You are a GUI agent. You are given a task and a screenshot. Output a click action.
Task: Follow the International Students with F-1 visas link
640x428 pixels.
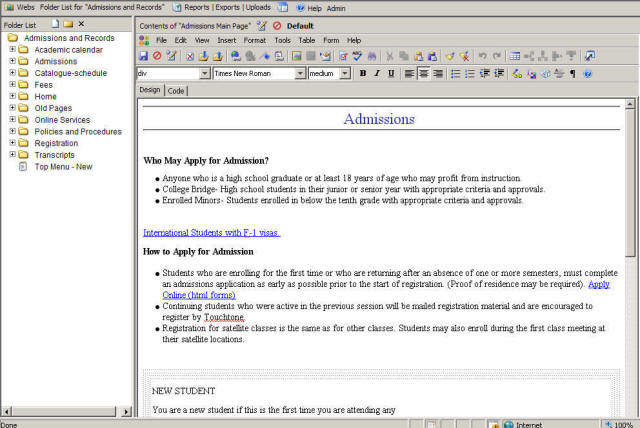pyautogui.click(x=211, y=233)
